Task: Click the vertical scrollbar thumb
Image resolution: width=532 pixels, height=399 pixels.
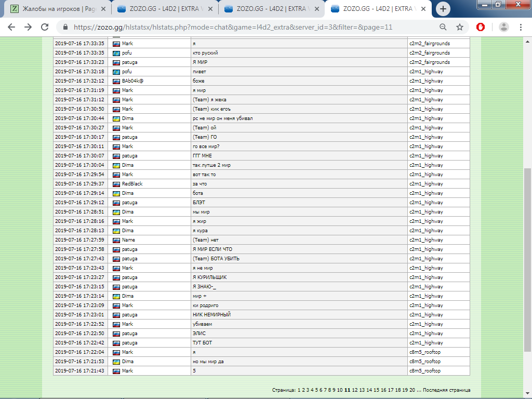Action: [x=527, y=259]
